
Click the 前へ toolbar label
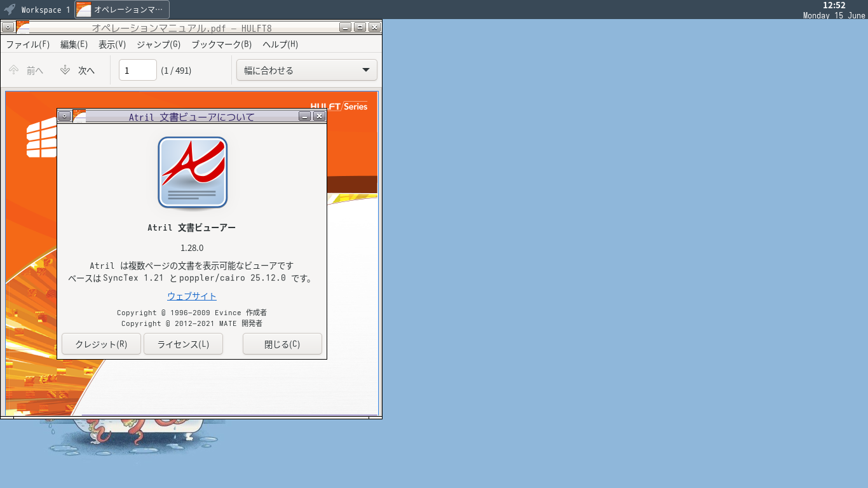click(x=35, y=71)
